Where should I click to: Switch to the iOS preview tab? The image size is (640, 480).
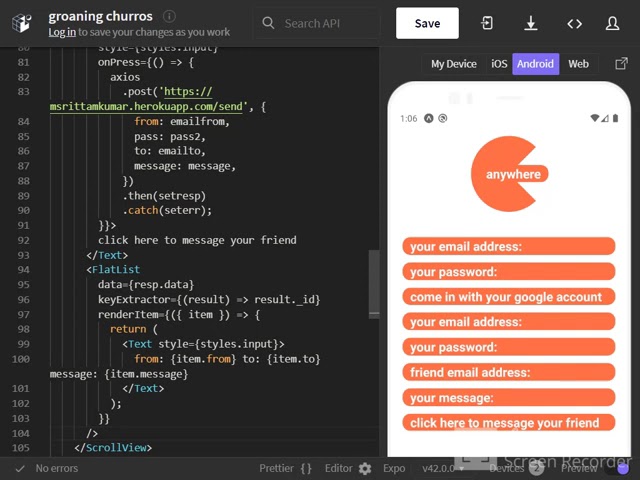(499, 64)
